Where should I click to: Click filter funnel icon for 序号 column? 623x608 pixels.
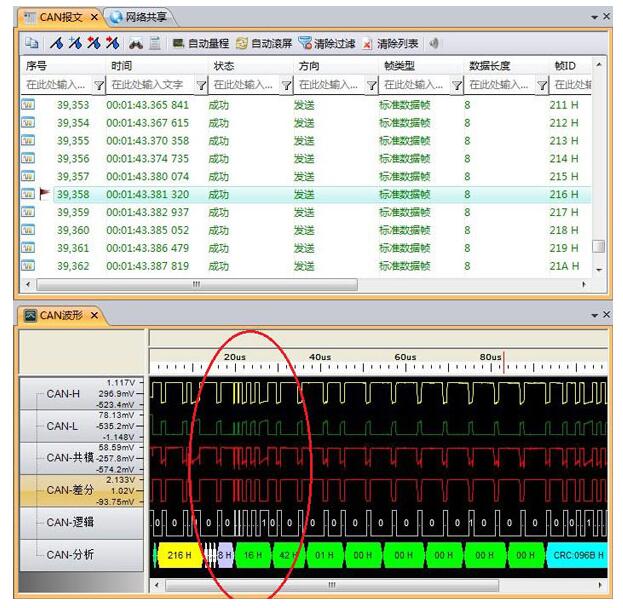(99, 85)
